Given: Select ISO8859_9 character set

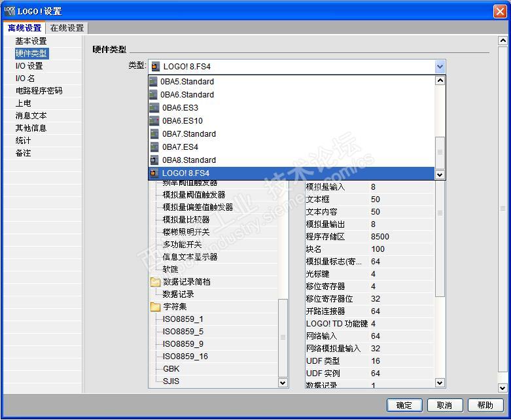Looking at the screenshot, I should [183, 344].
